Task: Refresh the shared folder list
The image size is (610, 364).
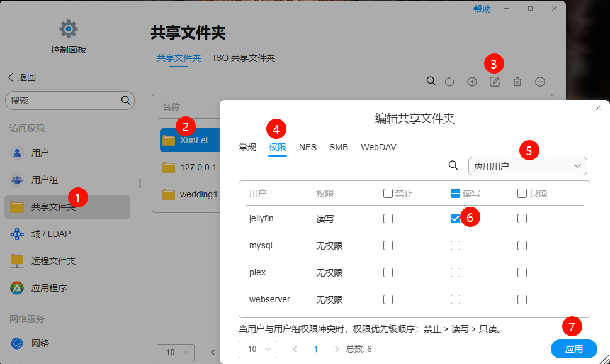Action: (x=449, y=82)
